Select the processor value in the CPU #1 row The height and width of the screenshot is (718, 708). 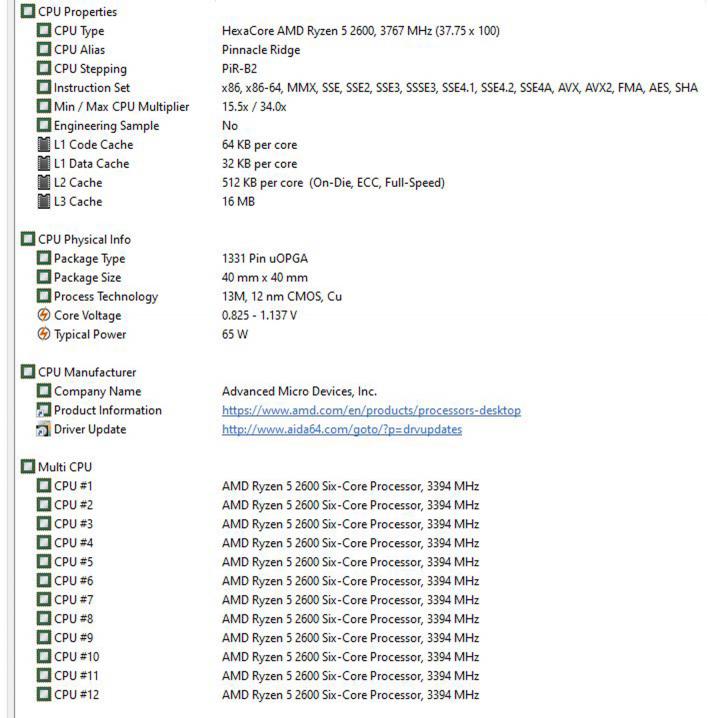pyautogui.click(x=351, y=486)
